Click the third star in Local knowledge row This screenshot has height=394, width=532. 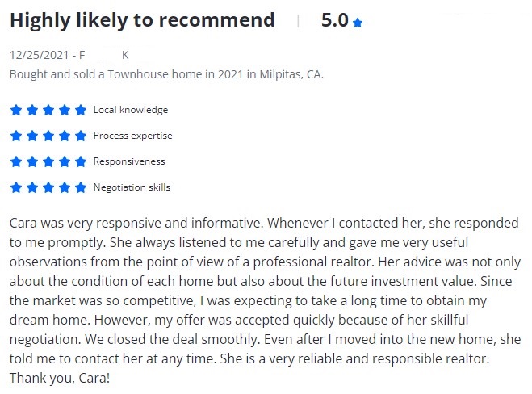48,110
